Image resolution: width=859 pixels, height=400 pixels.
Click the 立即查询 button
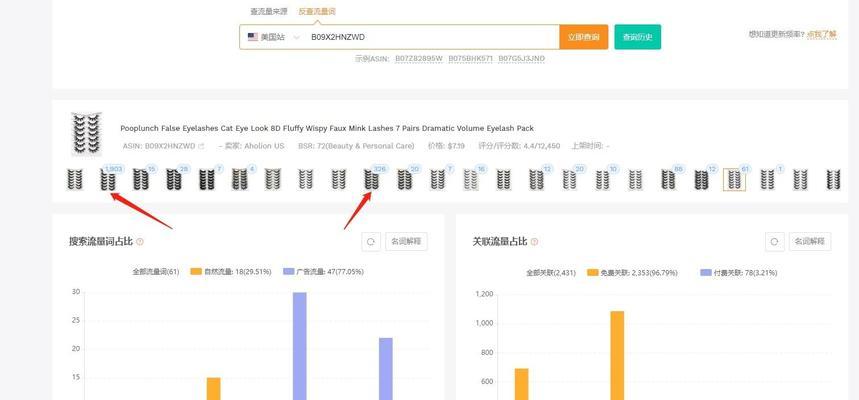click(x=583, y=37)
